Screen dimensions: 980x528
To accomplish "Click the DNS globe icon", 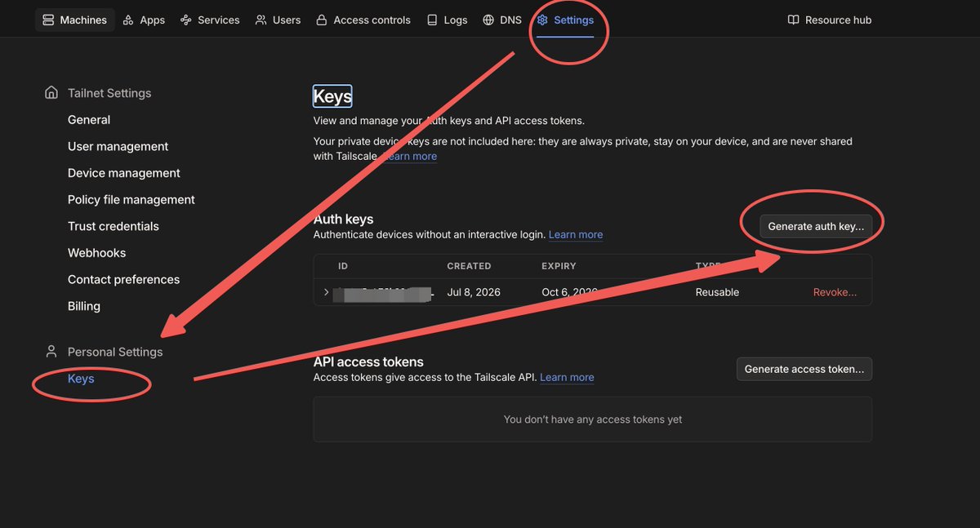I will point(488,20).
